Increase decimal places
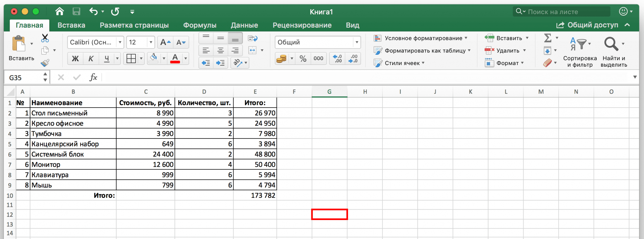The width and height of the screenshot is (644, 239). (337, 59)
